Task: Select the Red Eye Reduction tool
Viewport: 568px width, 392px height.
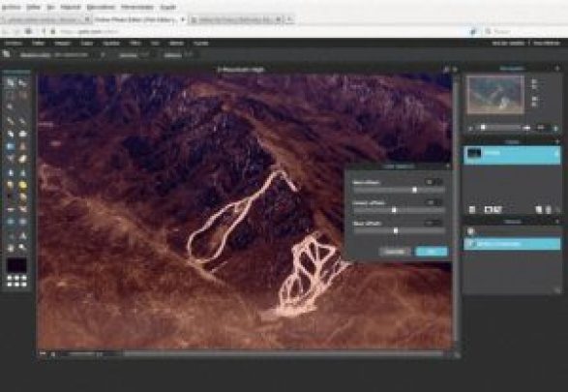Action: (x=10, y=209)
